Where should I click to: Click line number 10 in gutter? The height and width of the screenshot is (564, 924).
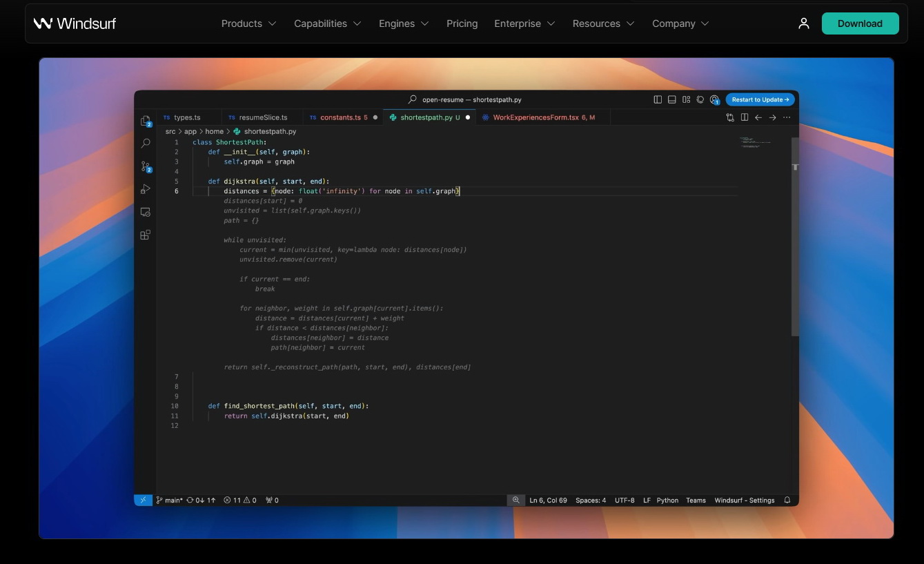point(175,406)
